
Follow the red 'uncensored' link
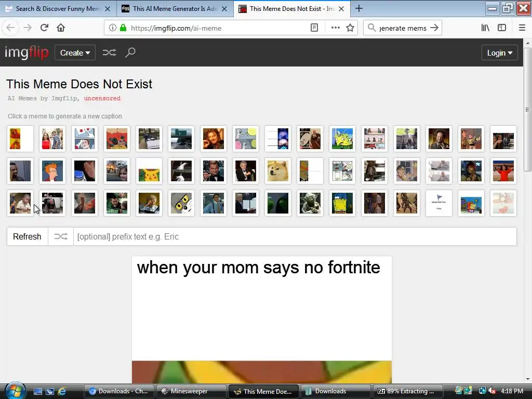click(102, 98)
